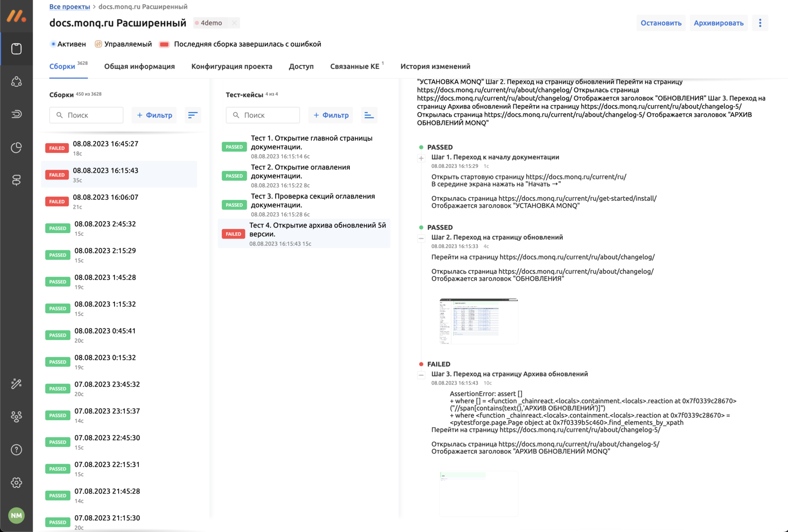Select the magic wand tool in sidebar
788x532 pixels.
point(16,384)
